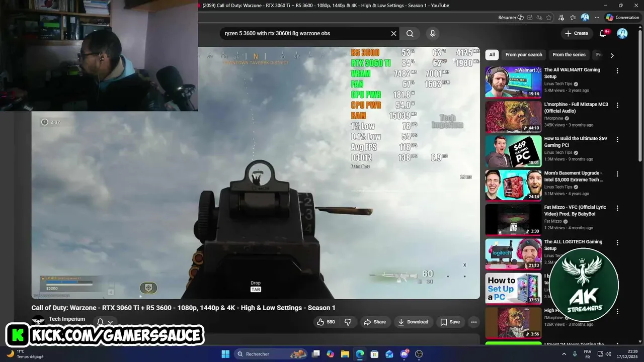Open options menu for Fat Mizzo VFC video

[x=617, y=208]
